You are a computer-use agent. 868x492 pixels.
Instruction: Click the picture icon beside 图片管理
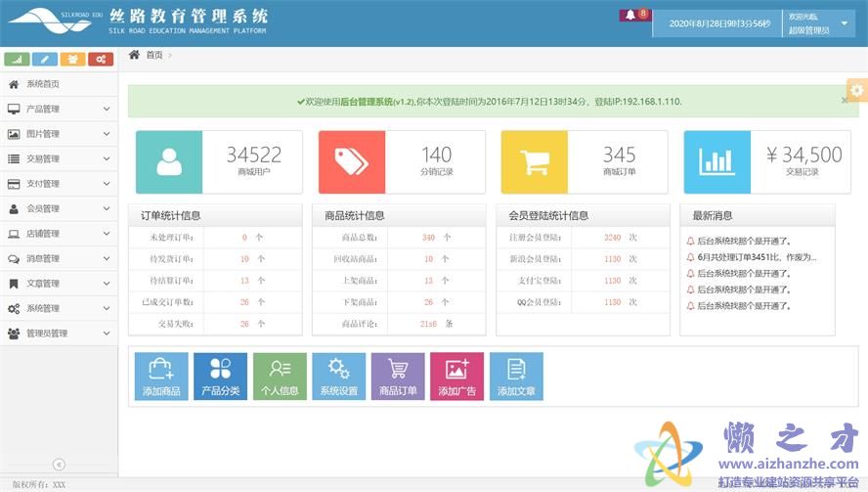14,134
